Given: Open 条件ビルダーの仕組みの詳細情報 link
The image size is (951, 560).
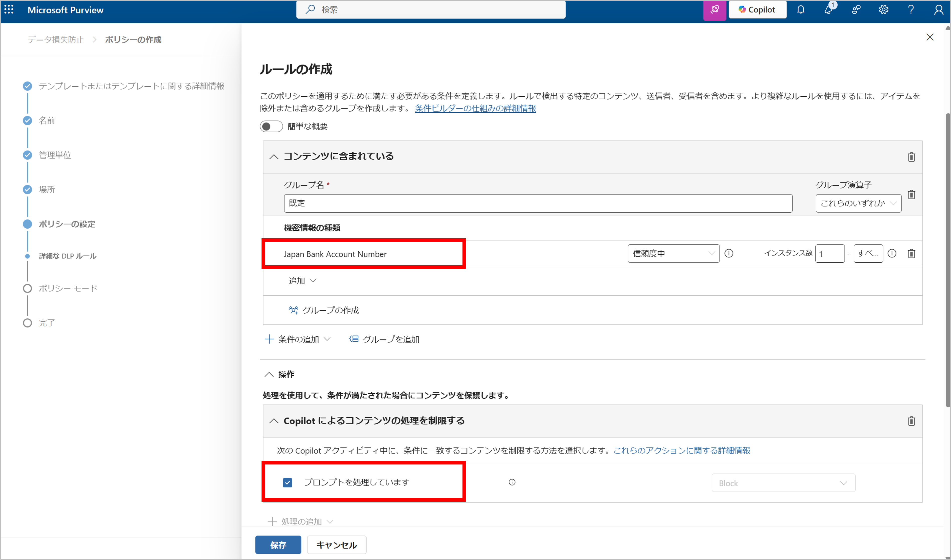Looking at the screenshot, I should [x=475, y=108].
